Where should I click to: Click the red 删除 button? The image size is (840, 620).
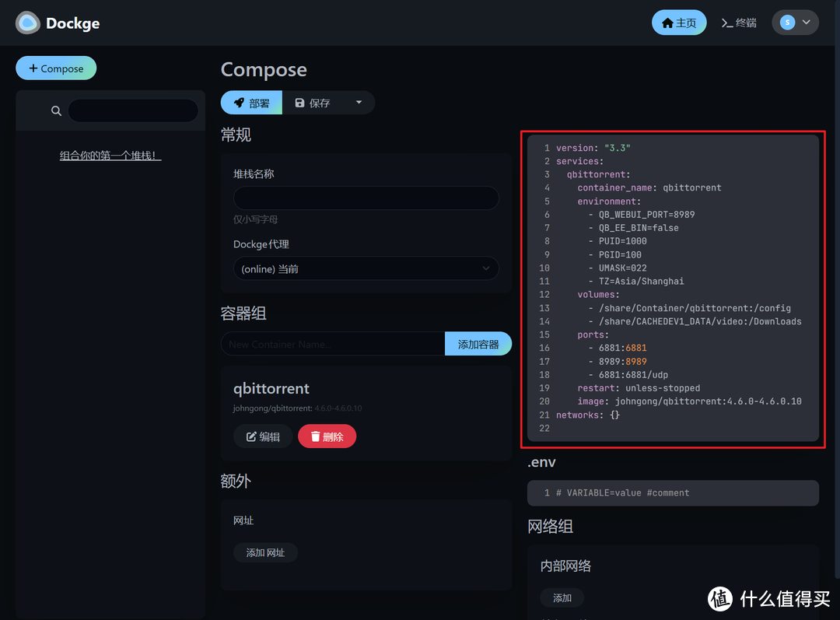click(327, 436)
